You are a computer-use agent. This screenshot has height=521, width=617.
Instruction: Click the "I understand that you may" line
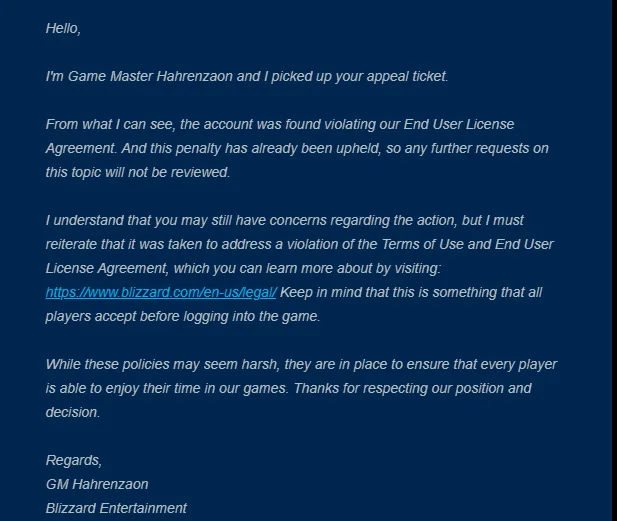point(284,220)
